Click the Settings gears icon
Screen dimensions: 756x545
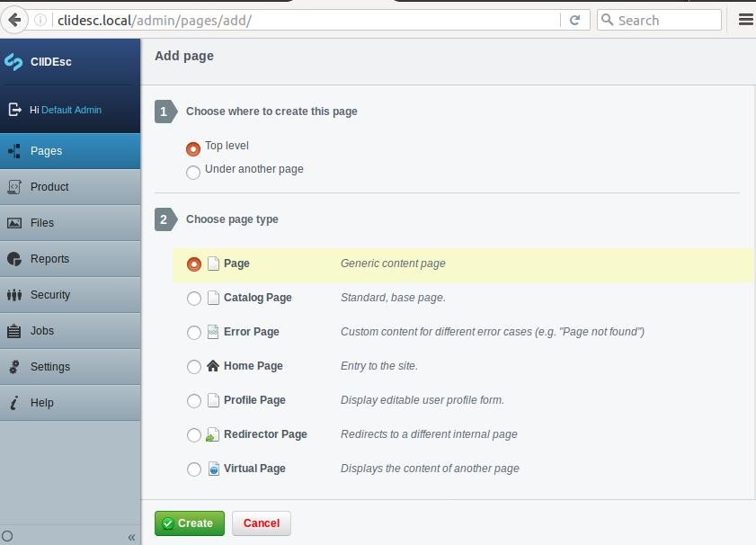pyautogui.click(x=13, y=367)
